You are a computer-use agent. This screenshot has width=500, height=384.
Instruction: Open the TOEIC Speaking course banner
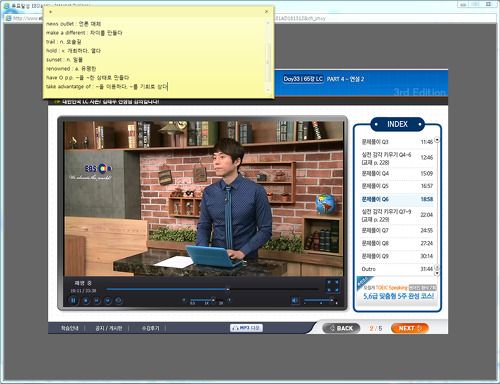pyautogui.click(x=397, y=291)
